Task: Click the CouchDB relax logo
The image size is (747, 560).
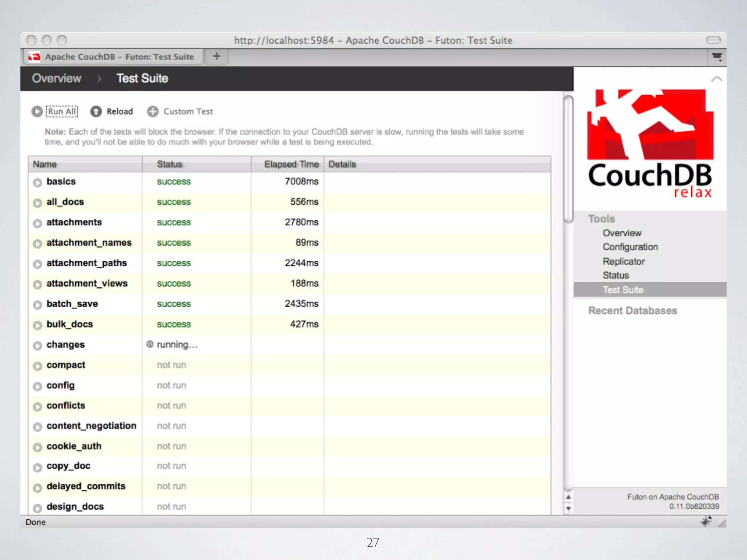Action: (650, 144)
